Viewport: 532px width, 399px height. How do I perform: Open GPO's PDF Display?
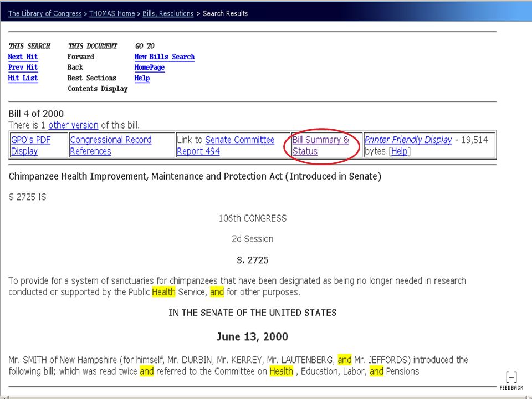tap(30, 145)
